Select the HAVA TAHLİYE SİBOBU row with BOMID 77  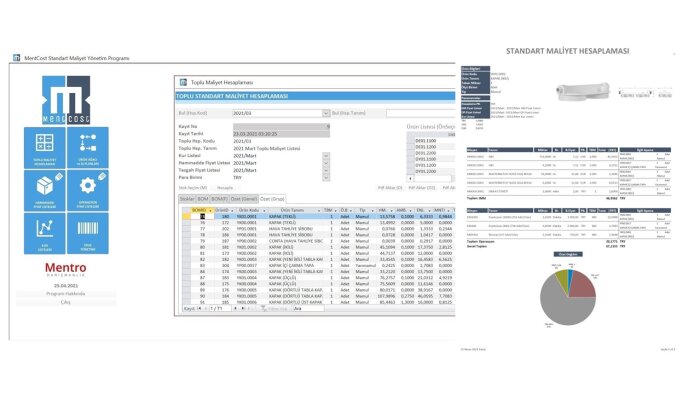point(318,228)
